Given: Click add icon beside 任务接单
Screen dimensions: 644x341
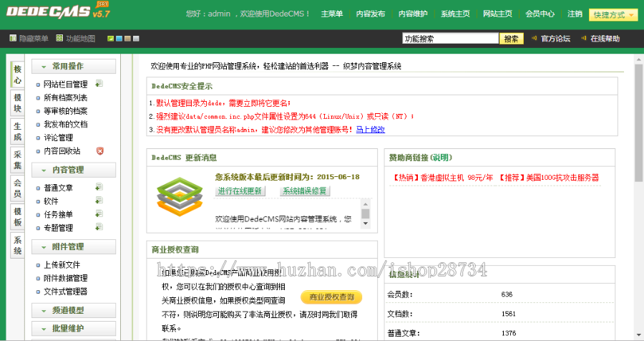Looking at the screenshot, I should (99, 214).
